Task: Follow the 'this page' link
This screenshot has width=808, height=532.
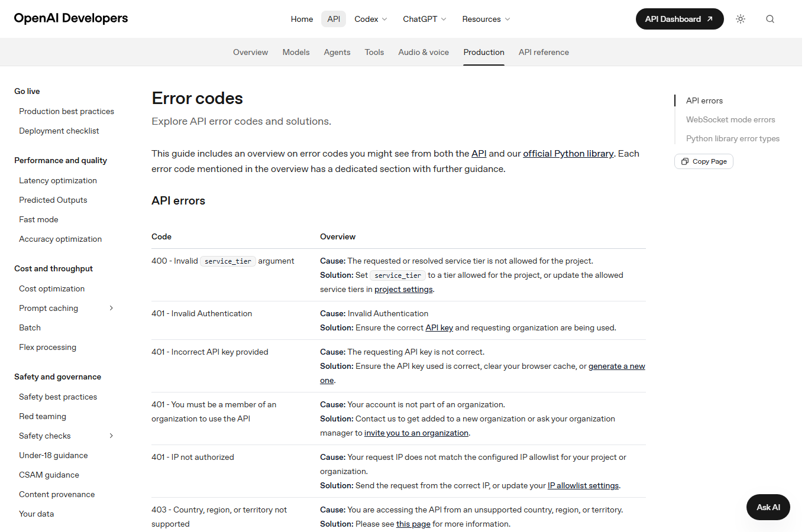Action: pyautogui.click(x=413, y=524)
